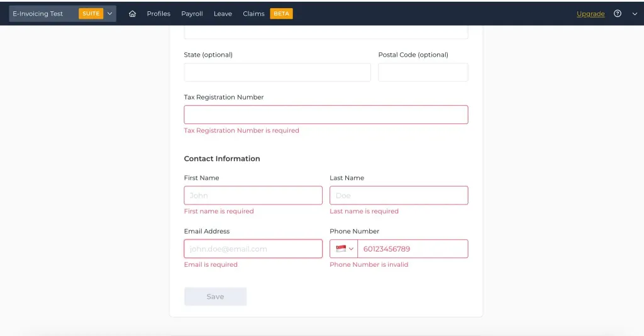
Task: Select the Tax Registration Number input
Action: [x=326, y=115]
